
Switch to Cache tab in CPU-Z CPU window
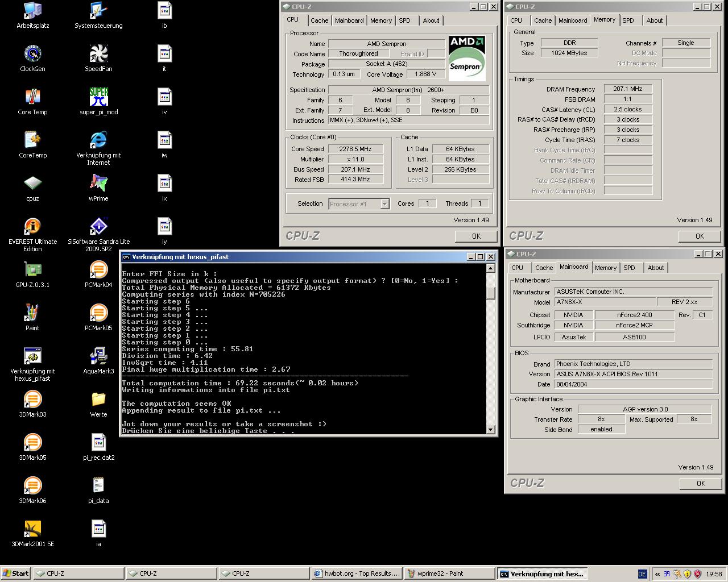click(319, 20)
